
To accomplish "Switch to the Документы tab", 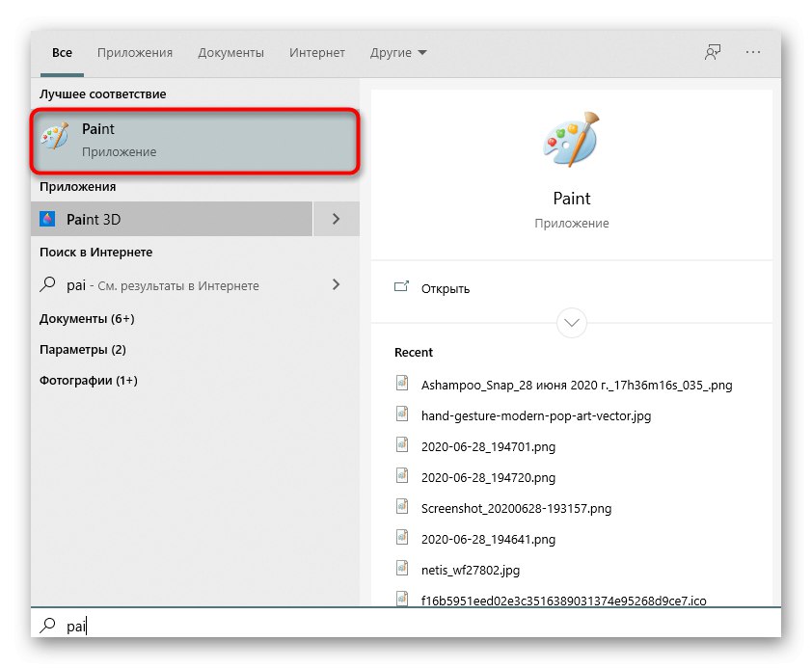I will pos(230,53).
